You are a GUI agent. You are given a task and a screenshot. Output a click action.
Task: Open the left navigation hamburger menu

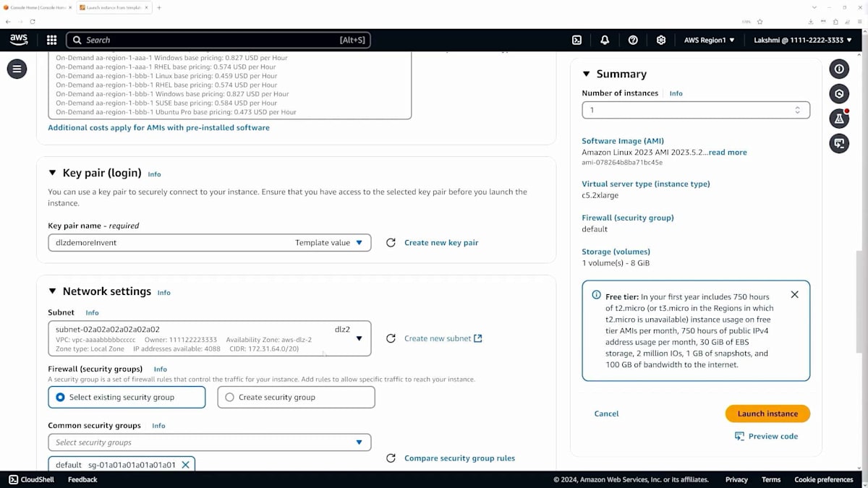pyautogui.click(x=17, y=69)
